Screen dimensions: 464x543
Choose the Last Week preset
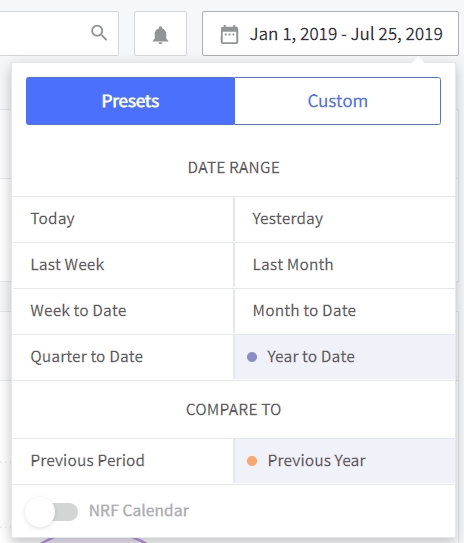pos(123,265)
